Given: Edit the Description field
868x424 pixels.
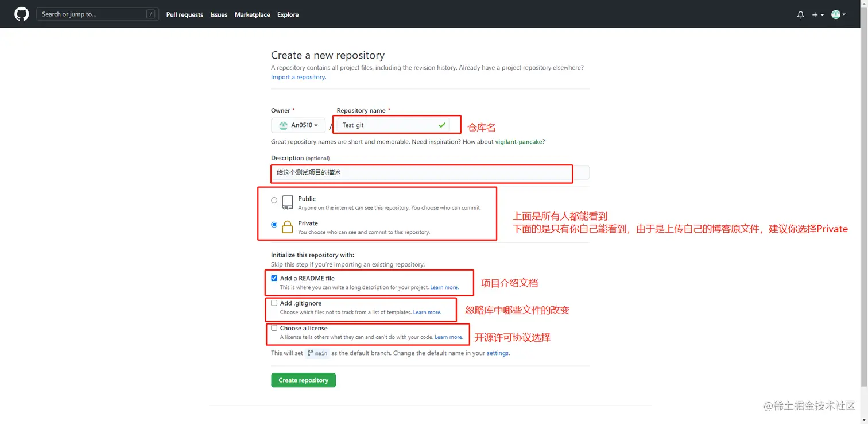Looking at the screenshot, I should [x=430, y=172].
